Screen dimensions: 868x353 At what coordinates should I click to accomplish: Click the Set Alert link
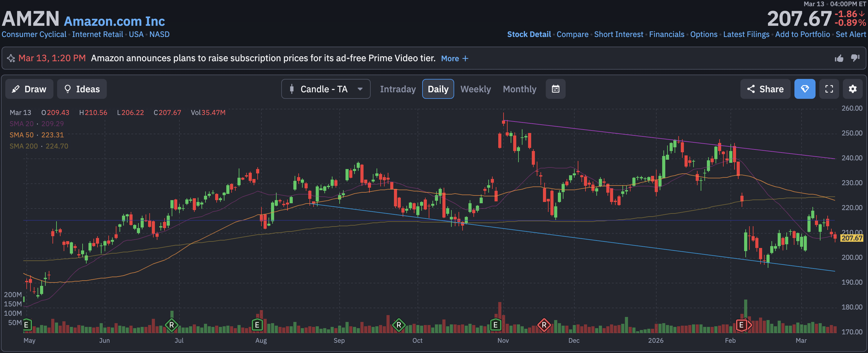click(x=851, y=34)
